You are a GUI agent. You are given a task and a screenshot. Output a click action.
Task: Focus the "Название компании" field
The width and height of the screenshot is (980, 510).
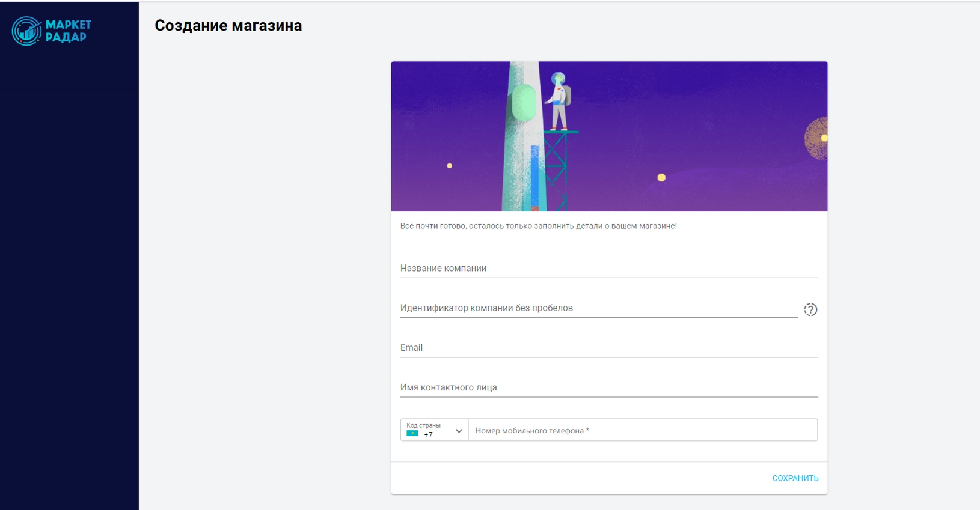click(x=608, y=268)
